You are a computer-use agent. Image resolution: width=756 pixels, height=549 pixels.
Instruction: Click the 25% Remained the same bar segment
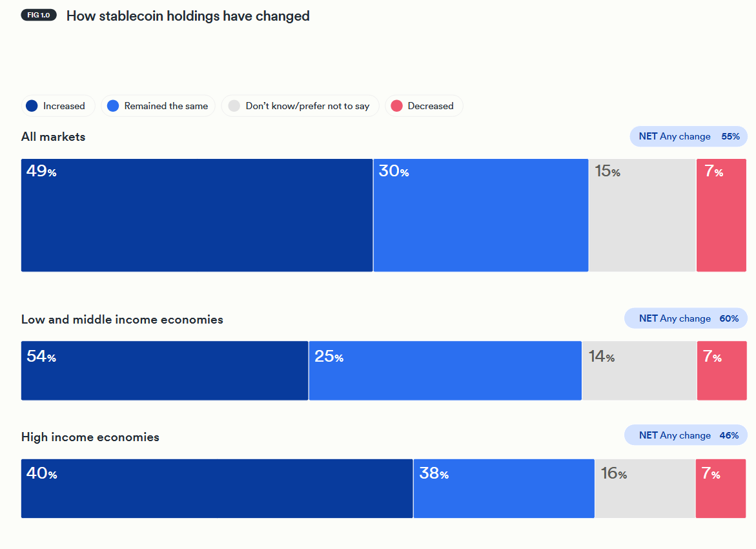point(445,371)
